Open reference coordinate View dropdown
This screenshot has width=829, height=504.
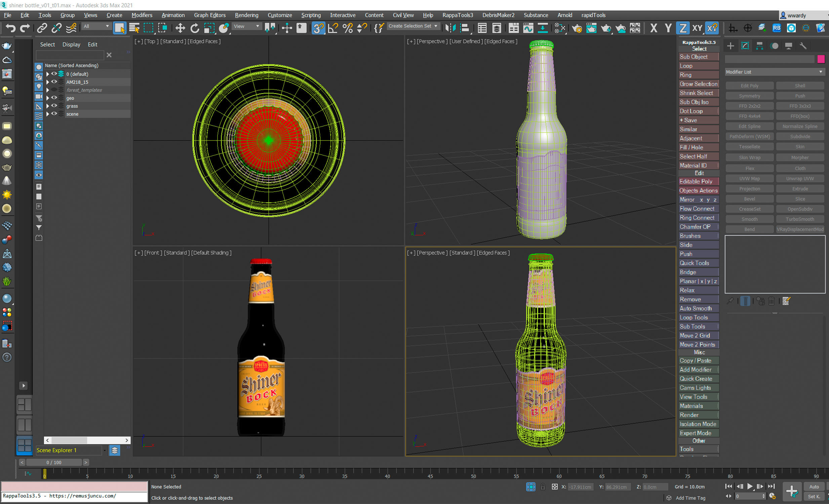click(247, 26)
